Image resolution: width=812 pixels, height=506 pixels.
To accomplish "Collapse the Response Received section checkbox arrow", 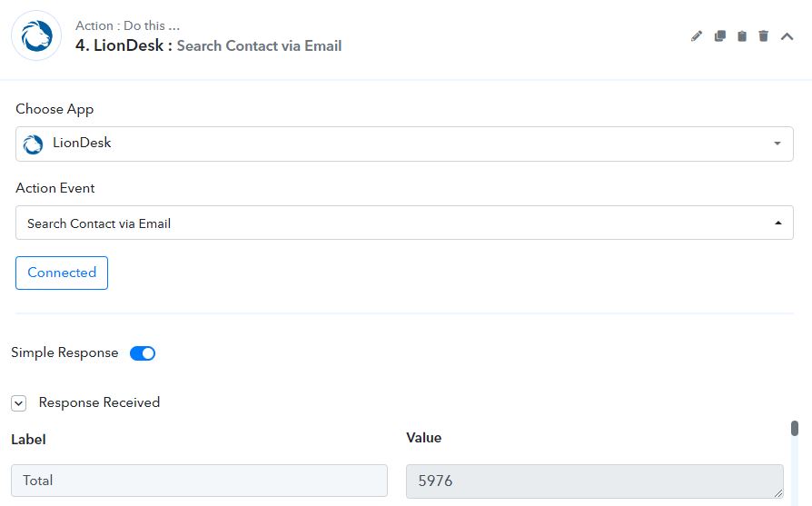I will (19, 403).
